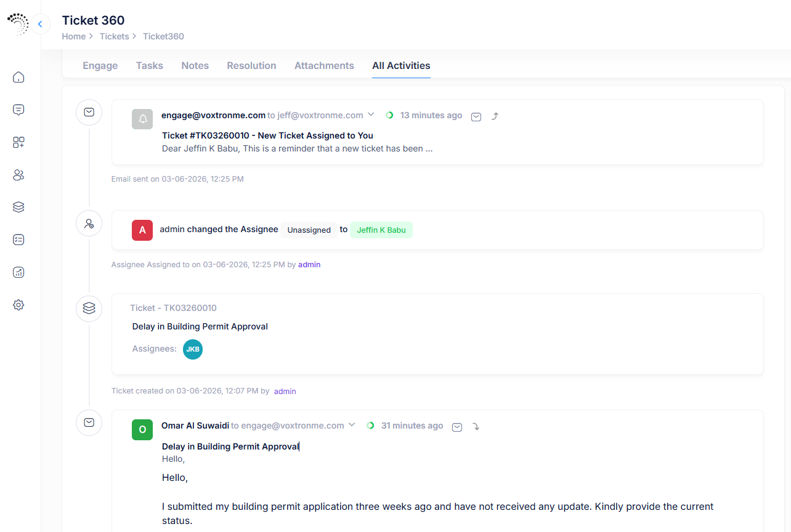Click 'Ticket - TK03260010' heading
Viewport: 791px width, 532px height.
click(173, 308)
